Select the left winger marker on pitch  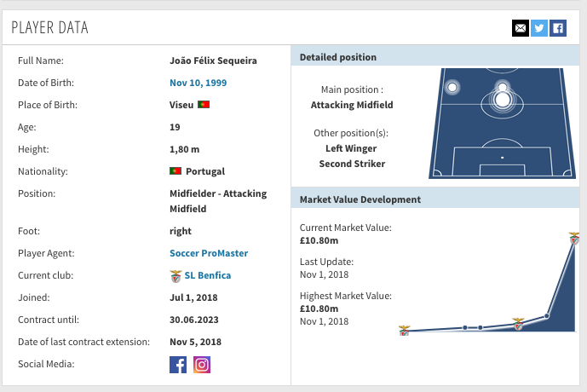click(452, 87)
